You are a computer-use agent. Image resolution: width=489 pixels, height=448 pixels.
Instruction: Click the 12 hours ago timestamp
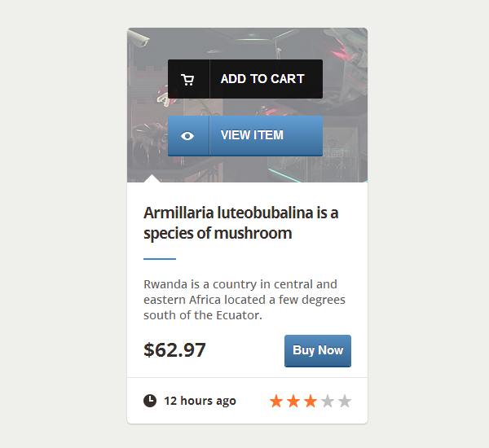pos(200,401)
